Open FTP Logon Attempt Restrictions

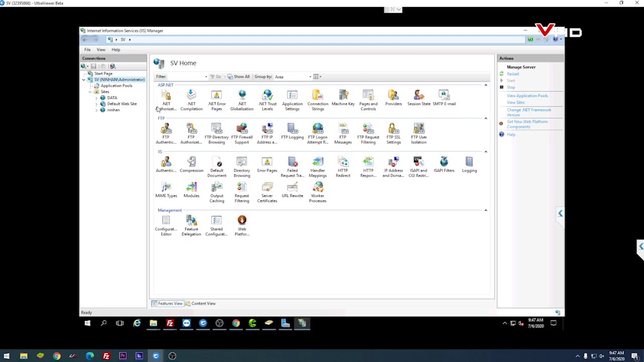point(317,134)
